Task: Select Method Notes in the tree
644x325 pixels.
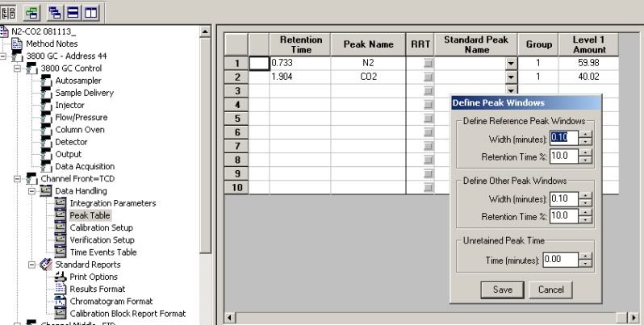Action: 52,43
